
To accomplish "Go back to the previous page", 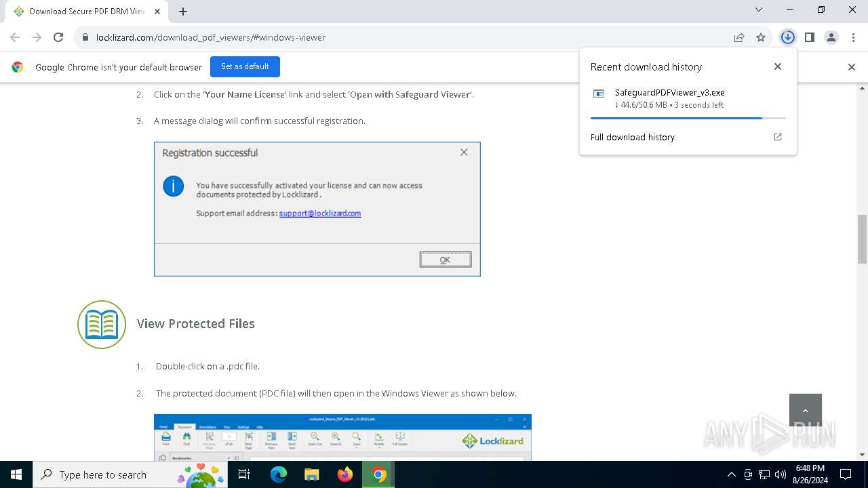I will tap(15, 37).
